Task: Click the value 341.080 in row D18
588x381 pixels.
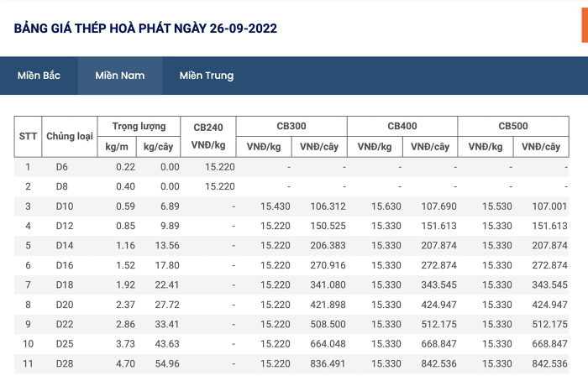Action: click(328, 285)
